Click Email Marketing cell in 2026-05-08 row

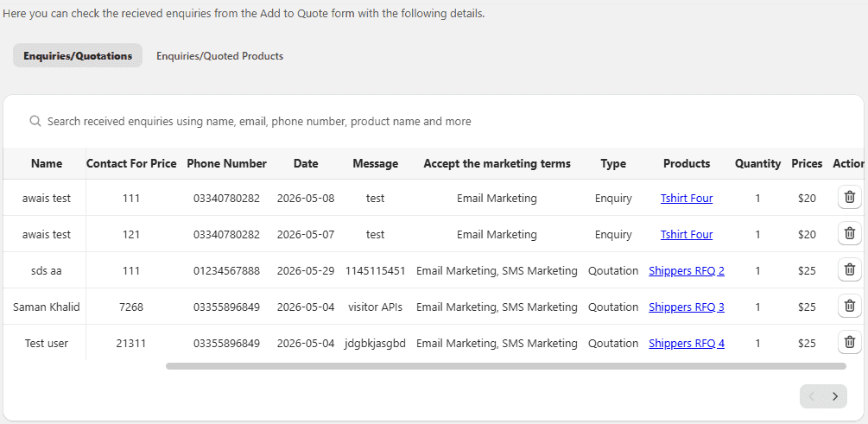pyautogui.click(x=497, y=198)
